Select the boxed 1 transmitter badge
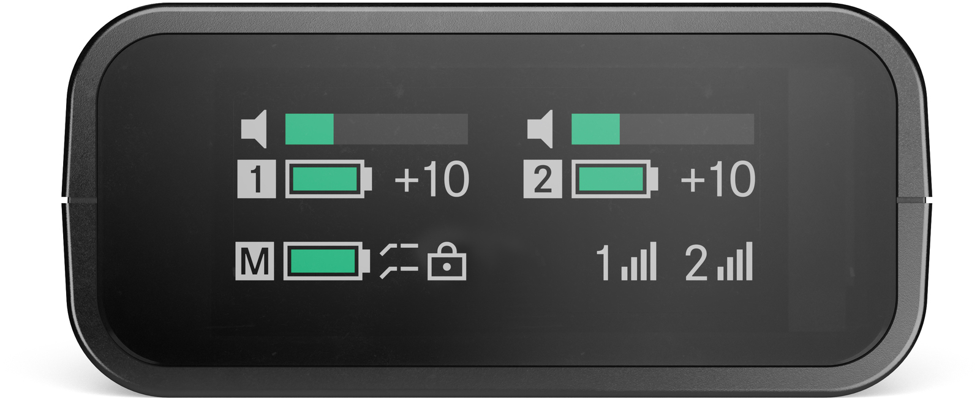Image resolution: width=980 pixels, height=399 pixels. point(256,179)
